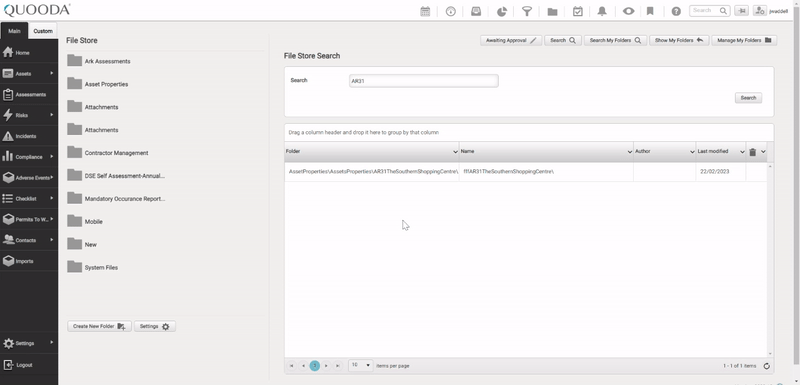Click the ffAR31TheSouthernShoppingCentre name cell
This screenshot has height=385, width=800.
coord(546,172)
